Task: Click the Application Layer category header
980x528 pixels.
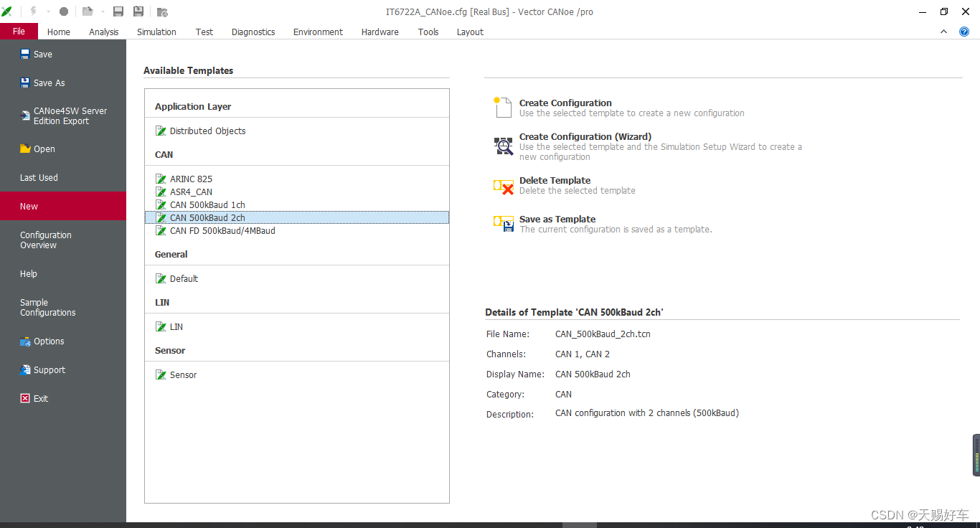Action: tap(193, 106)
